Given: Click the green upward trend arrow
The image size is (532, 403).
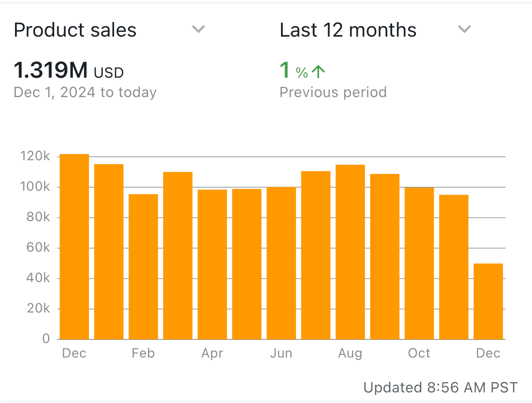Looking at the screenshot, I should click(318, 72).
